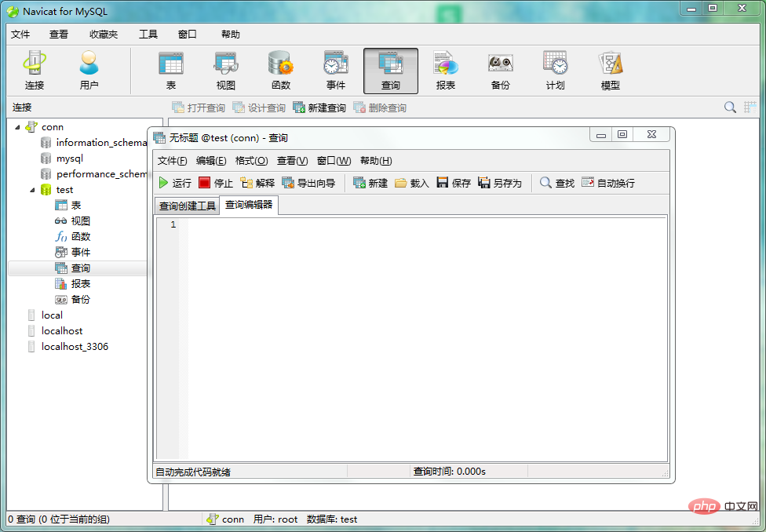Open the 用户 user manager
This screenshot has height=532, width=766.
click(89, 71)
